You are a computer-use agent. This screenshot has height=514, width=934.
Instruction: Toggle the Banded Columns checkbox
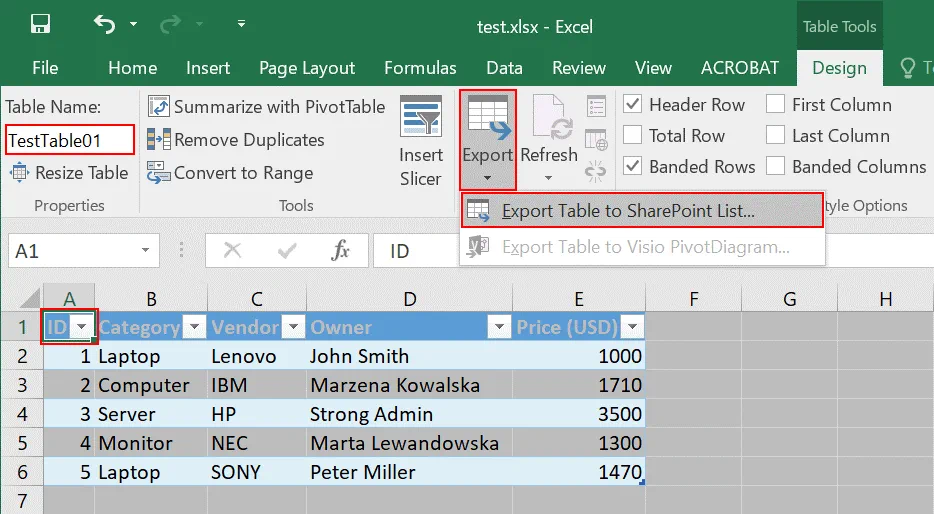[x=776, y=166]
